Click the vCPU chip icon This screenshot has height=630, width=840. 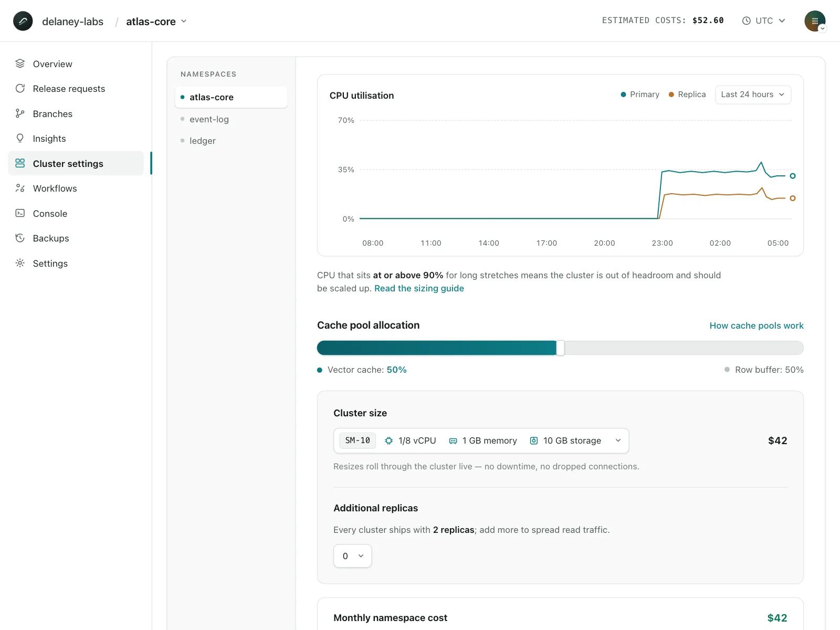388,440
